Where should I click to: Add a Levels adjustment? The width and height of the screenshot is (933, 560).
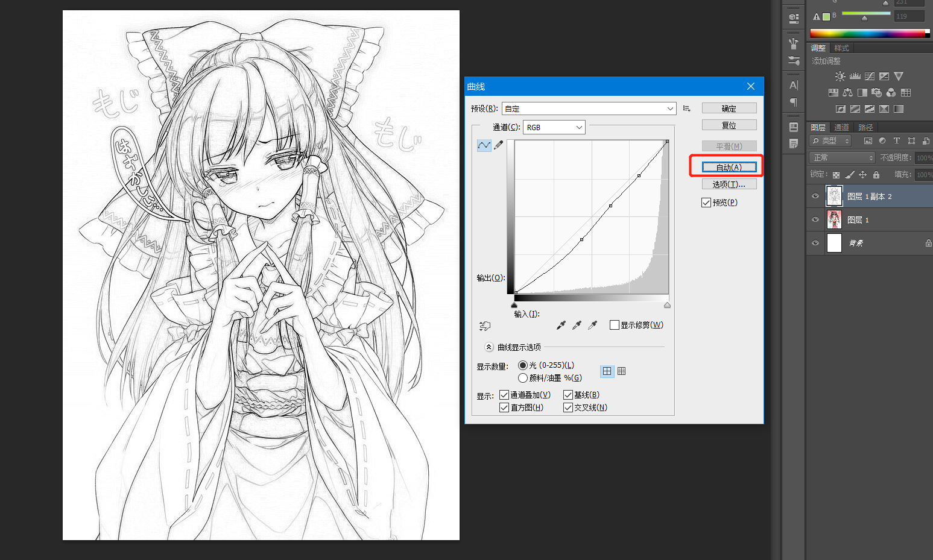click(x=855, y=76)
